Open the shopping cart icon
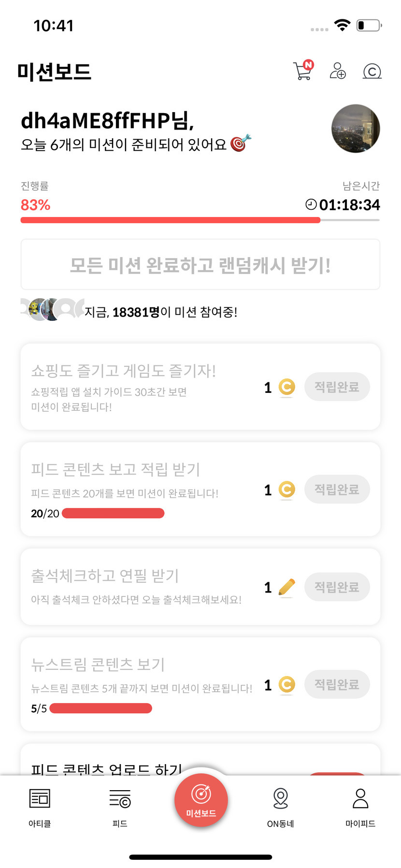401x868 pixels. click(x=303, y=71)
